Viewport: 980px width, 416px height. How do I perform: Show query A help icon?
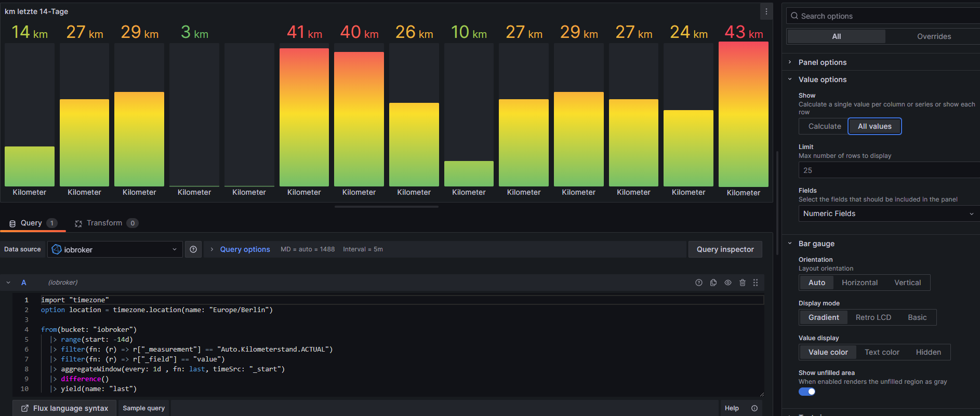tap(699, 283)
